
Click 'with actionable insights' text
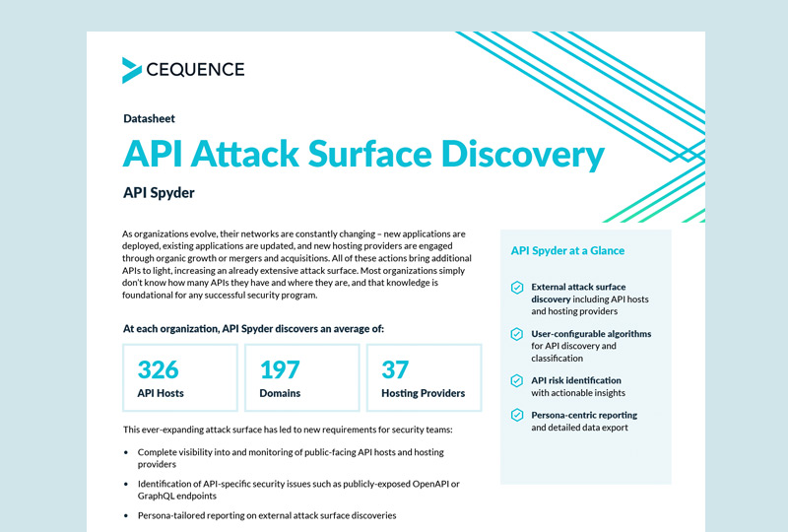[x=578, y=393]
